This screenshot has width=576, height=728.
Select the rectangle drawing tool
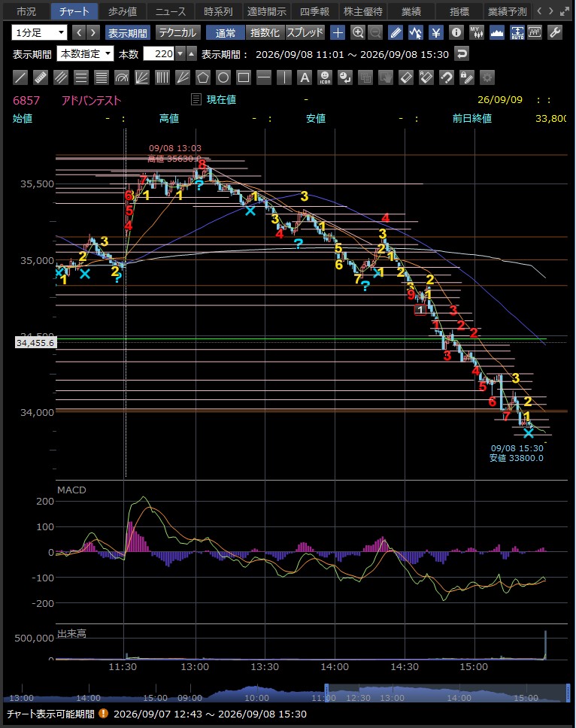(x=244, y=77)
